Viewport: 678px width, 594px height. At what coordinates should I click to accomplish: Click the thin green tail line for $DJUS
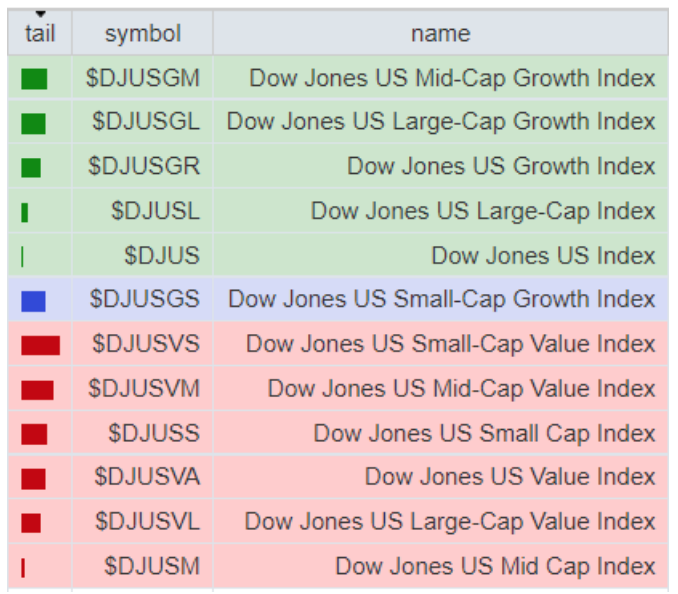pos(22,256)
